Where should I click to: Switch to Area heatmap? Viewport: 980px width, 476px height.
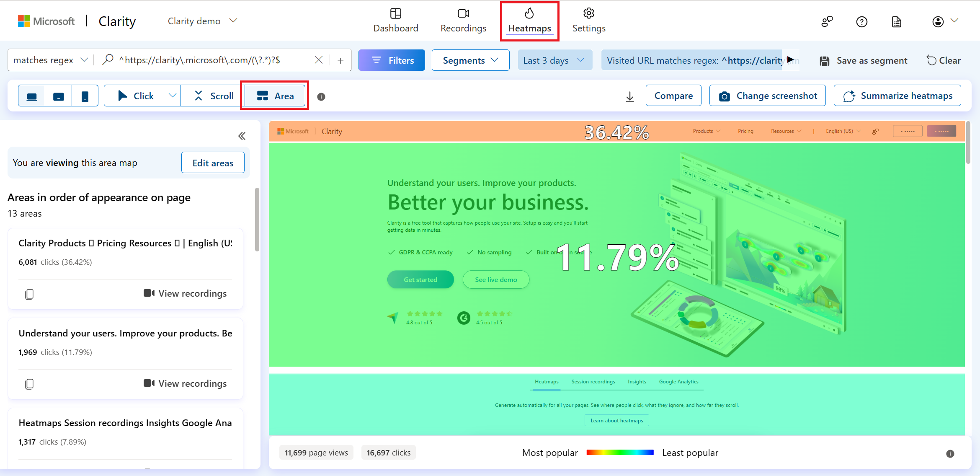pos(275,96)
